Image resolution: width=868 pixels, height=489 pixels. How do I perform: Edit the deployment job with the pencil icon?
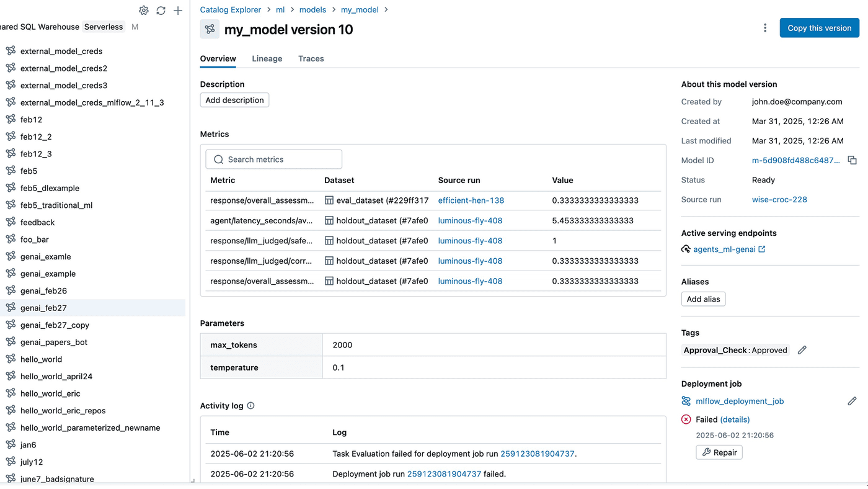[852, 401]
